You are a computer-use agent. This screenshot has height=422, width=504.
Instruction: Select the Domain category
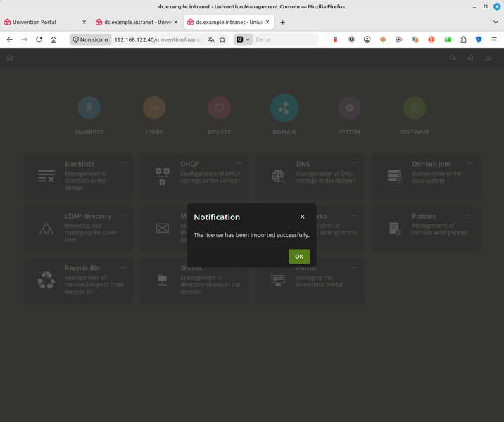284,108
